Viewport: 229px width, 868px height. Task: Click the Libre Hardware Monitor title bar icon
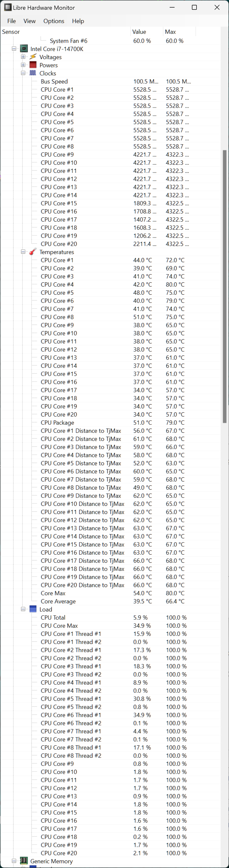(x=7, y=7)
